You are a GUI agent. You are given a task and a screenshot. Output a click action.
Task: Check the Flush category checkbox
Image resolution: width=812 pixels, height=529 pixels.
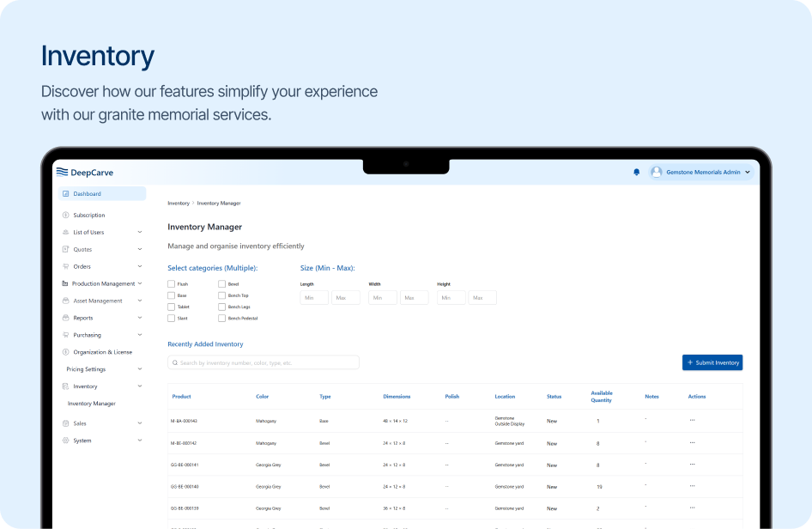[x=172, y=283]
